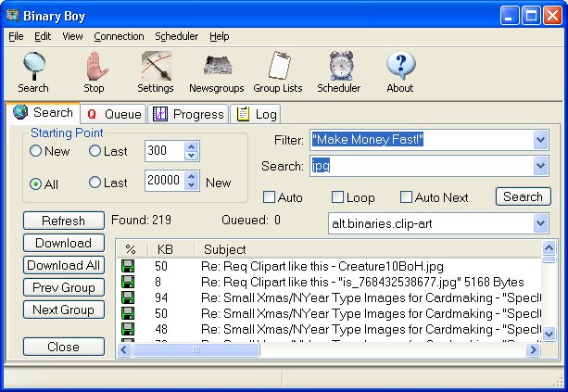Expand the Search field dropdown arrow
The image size is (568, 392).
coord(541,166)
